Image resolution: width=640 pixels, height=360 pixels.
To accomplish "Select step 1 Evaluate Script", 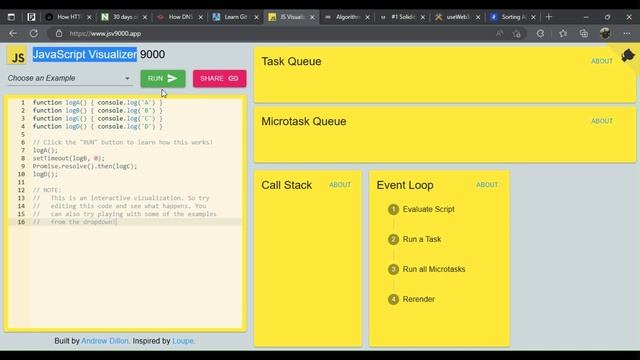I will [x=421, y=209].
